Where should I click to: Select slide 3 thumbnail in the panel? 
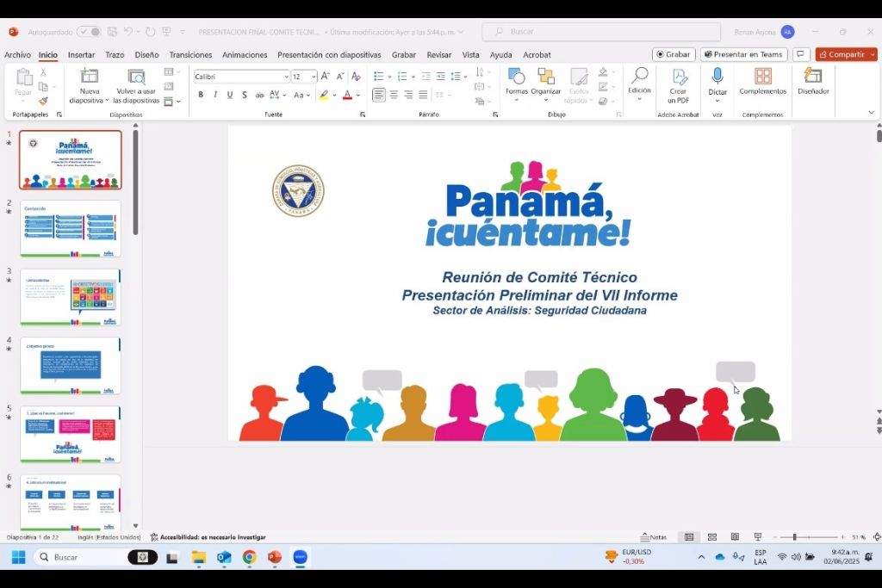[71, 297]
